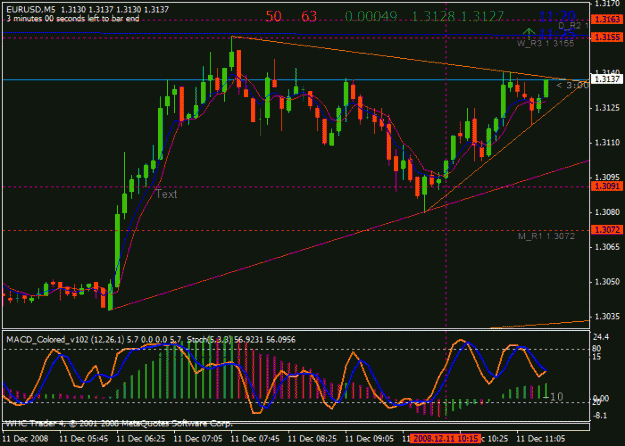Click the 11 Dec 11:05 time axis label
625x446 pixels.
(541, 439)
